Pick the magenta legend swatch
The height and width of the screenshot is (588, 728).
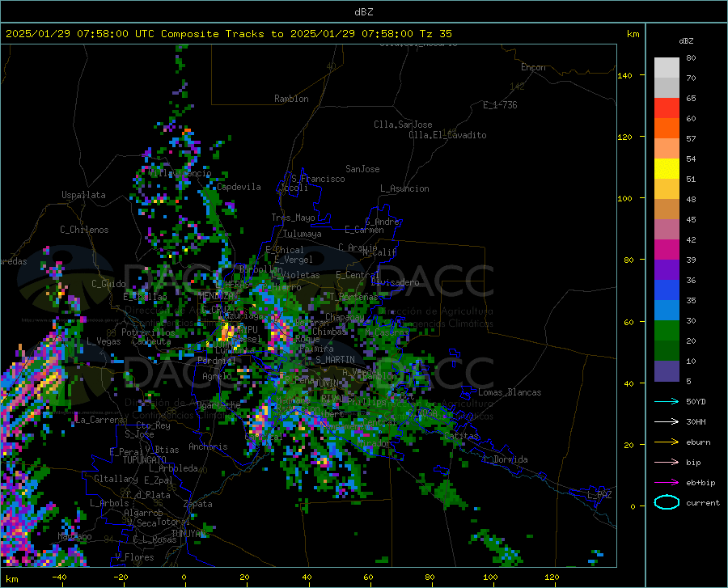pos(667,250)
